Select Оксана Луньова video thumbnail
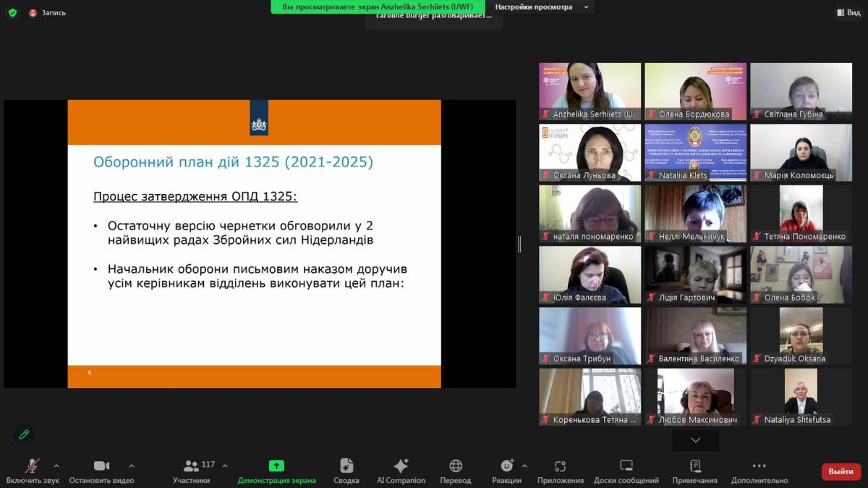Screen dimensions: 868x488 click(590, 153)
